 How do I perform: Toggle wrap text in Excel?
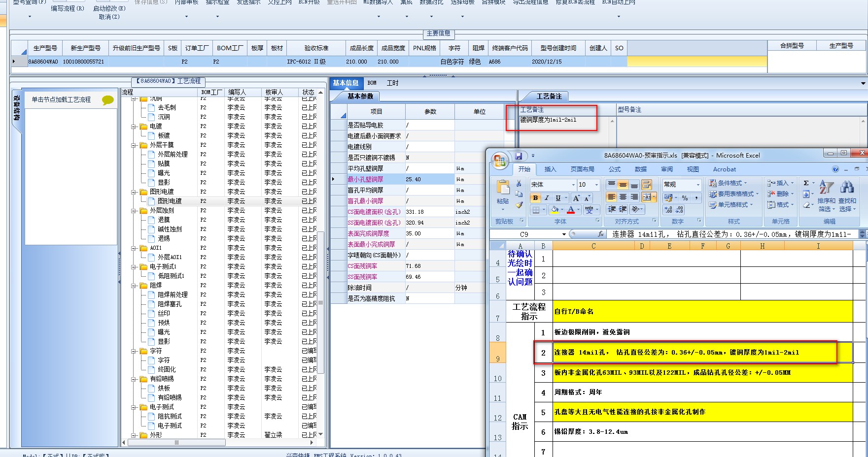pos(647,185)
